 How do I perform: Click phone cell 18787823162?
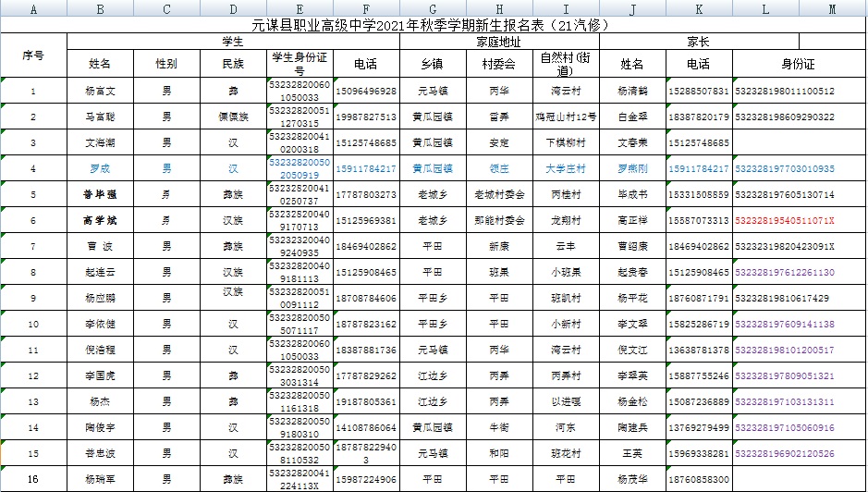(366, 324)
